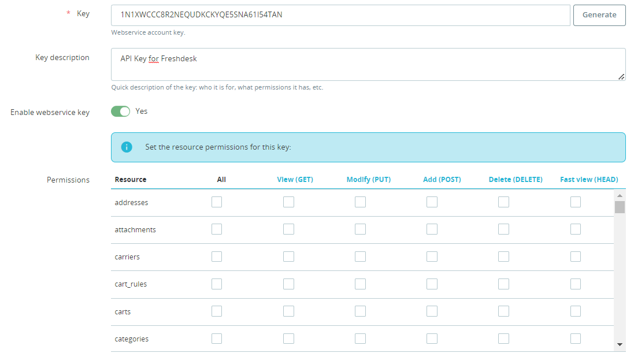Check Delete (DELETE) for carts
Screen dimensions: 634x364
[x=503, y=311]
